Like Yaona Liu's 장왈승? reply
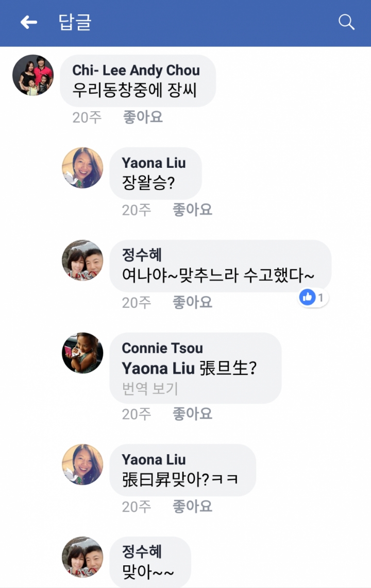 pos(192,210)
